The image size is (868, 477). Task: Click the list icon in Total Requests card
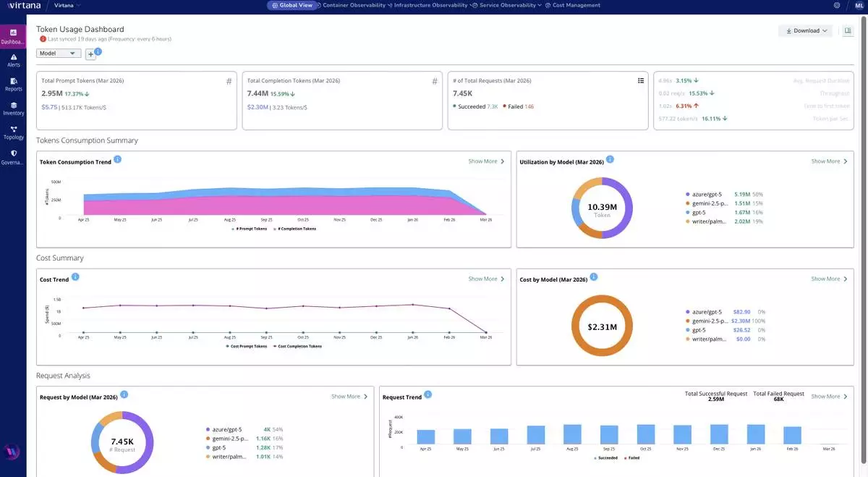[641, 81]
